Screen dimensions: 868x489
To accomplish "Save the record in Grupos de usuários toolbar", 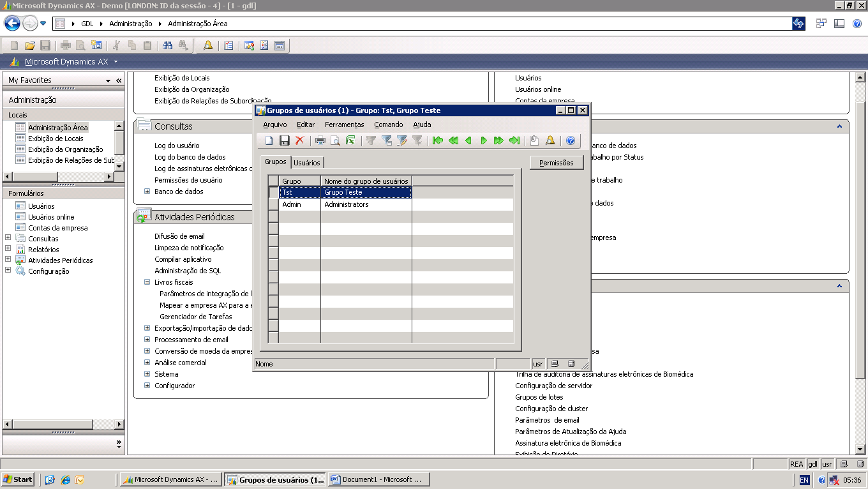I will tap(285, 140).
